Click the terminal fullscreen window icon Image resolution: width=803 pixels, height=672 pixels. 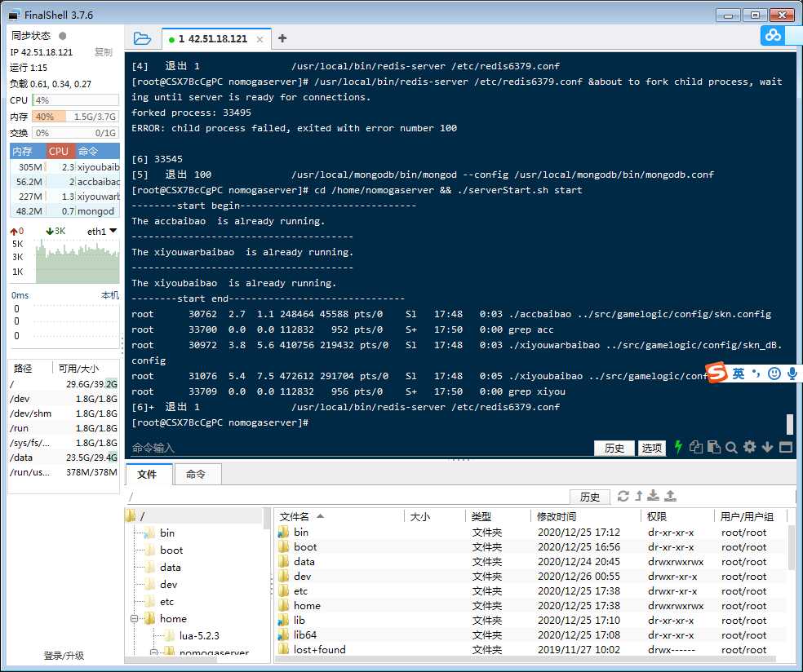pyautogui.click(x=786, y=447)
